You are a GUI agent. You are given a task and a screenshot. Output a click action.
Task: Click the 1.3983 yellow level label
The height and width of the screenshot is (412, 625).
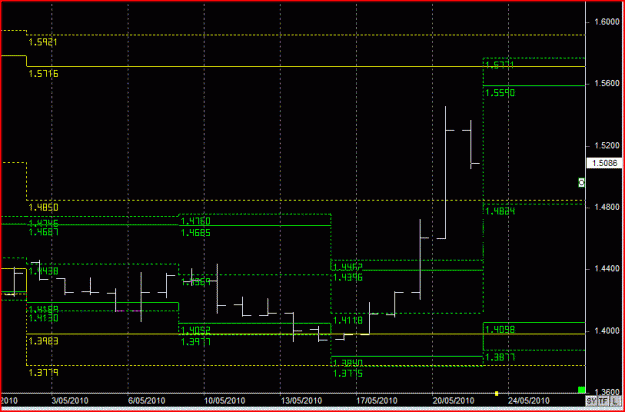click(43, 341)
